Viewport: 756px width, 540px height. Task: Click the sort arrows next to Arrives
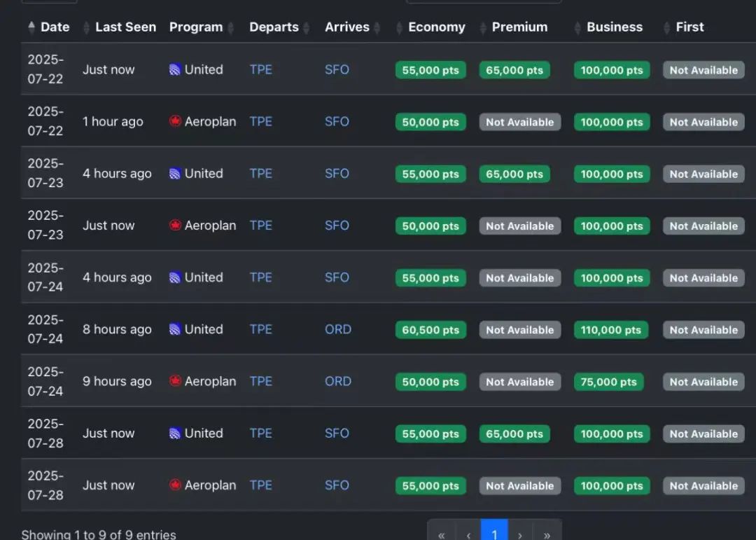pyautogui.click(x=377, y=28)
